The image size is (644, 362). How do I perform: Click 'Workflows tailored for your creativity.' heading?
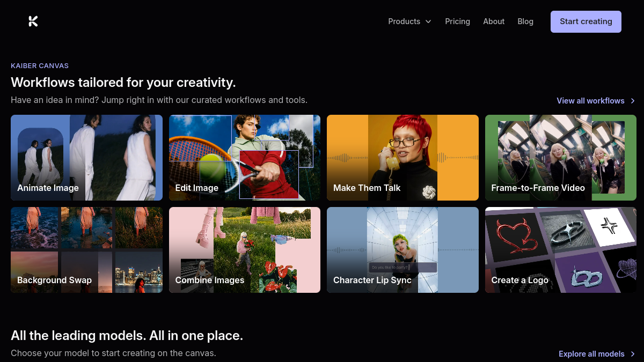tap(123, 82)
